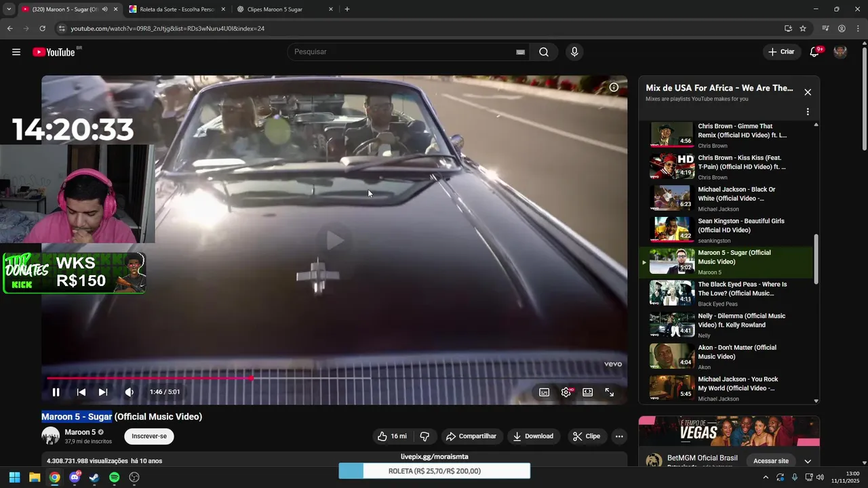Click the Criar create button
This screenshot has height=488, width=868.
(x=781, y=52)
